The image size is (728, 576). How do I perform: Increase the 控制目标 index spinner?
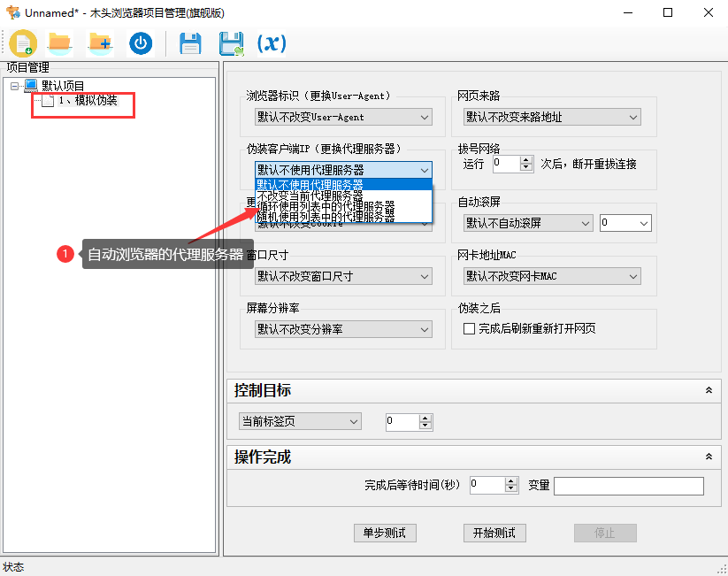point(425,418)
